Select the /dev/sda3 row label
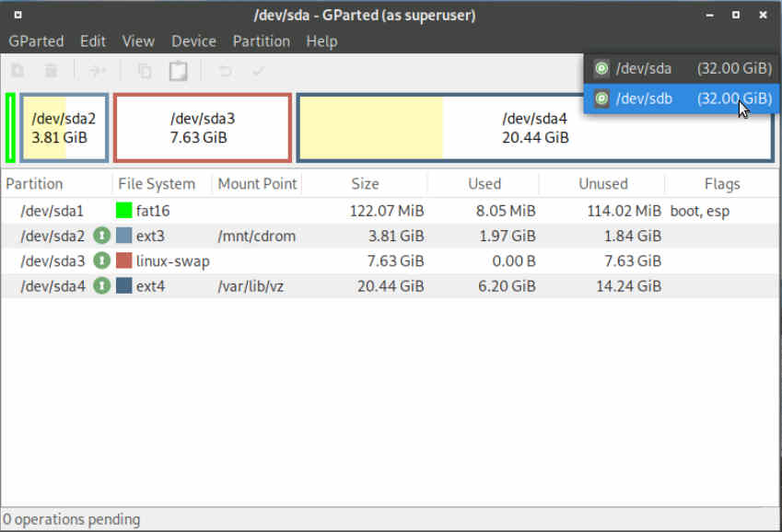This screenshot has width=782, height=532. tap(53, 260)
